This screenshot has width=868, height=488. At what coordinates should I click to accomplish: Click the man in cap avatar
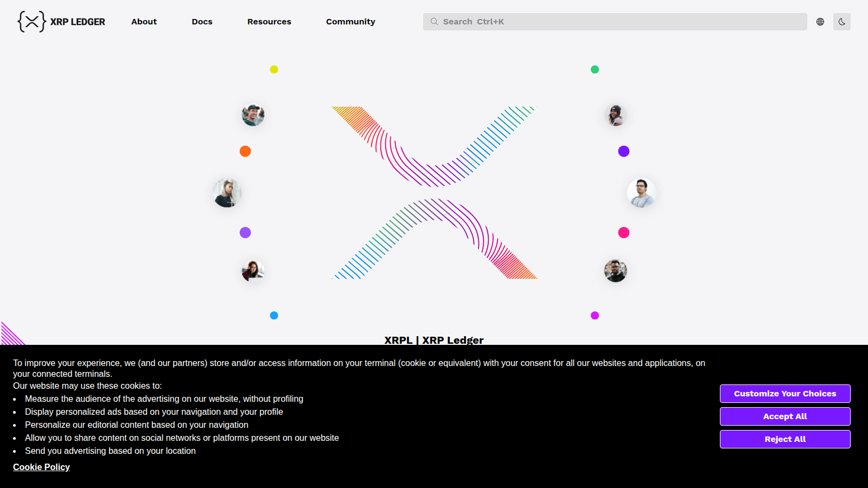[x=253, y=115]
